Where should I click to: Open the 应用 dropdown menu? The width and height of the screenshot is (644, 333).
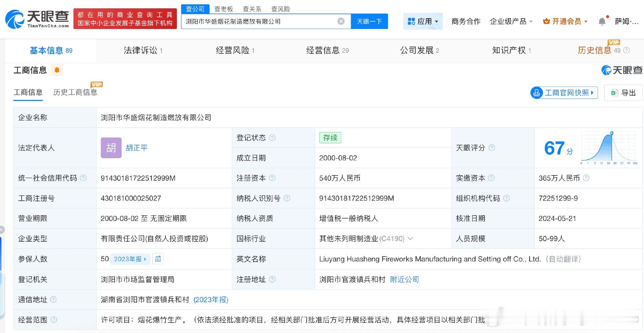(423, 21)
